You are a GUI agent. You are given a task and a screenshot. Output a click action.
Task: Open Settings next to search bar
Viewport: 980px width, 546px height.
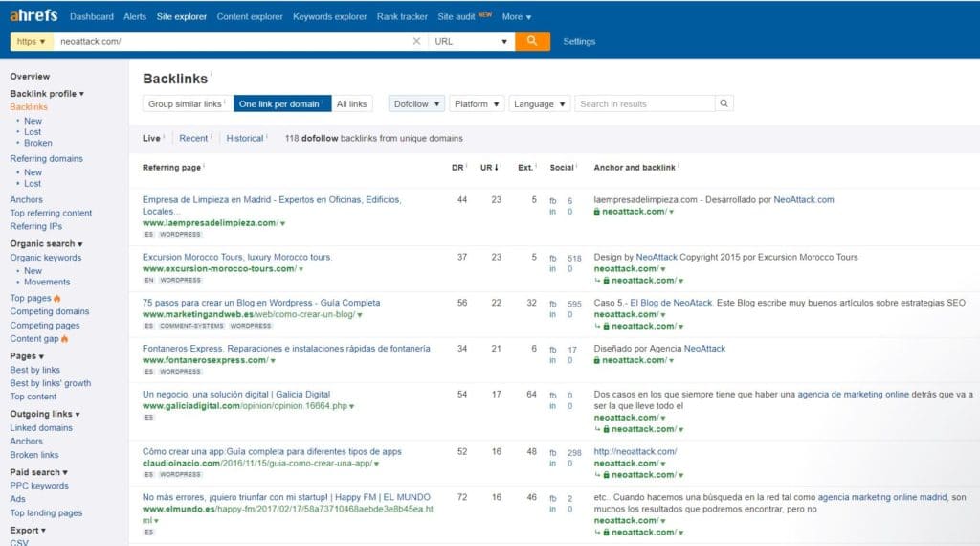click(x=579, y=42)
